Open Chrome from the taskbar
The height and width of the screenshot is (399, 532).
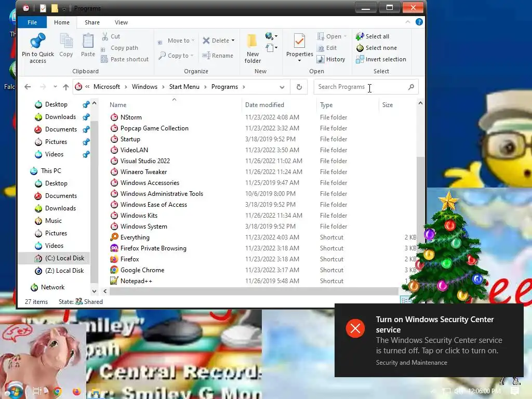(x=58, y=391)
